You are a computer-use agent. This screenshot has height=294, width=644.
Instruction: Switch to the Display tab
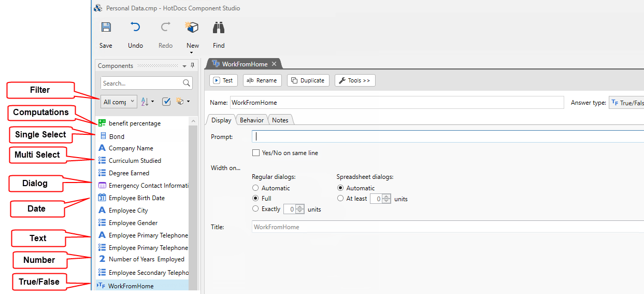(x=221, y=120)
